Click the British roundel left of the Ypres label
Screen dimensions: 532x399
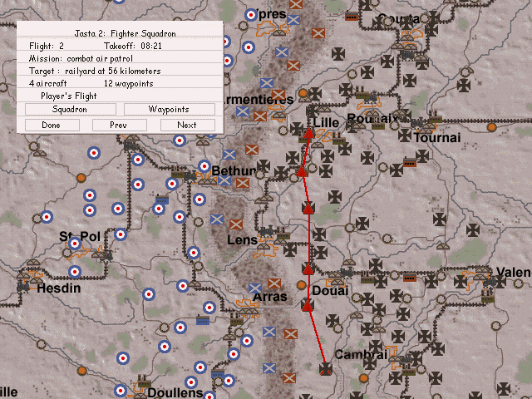click(251, 15)
